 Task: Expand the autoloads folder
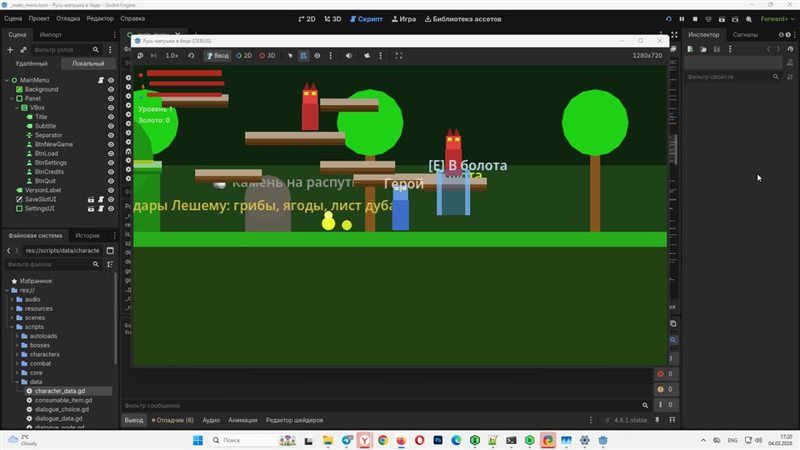17,336
